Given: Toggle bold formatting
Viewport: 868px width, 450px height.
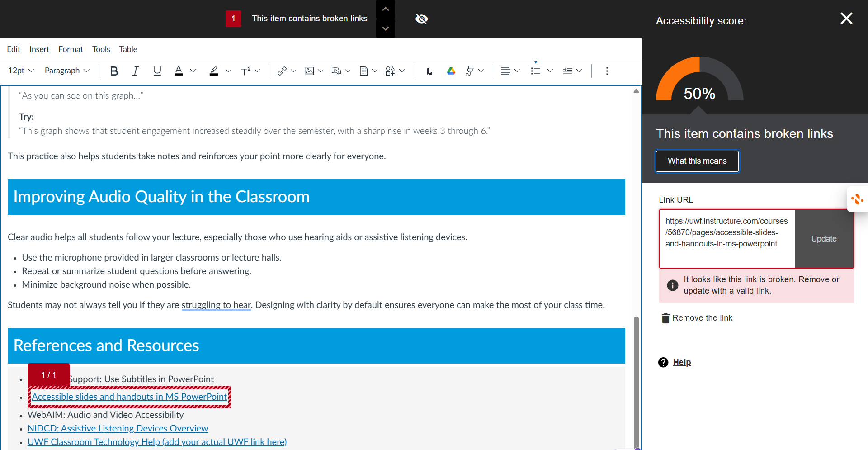Looking at the screenshot, I should point(114,71).
